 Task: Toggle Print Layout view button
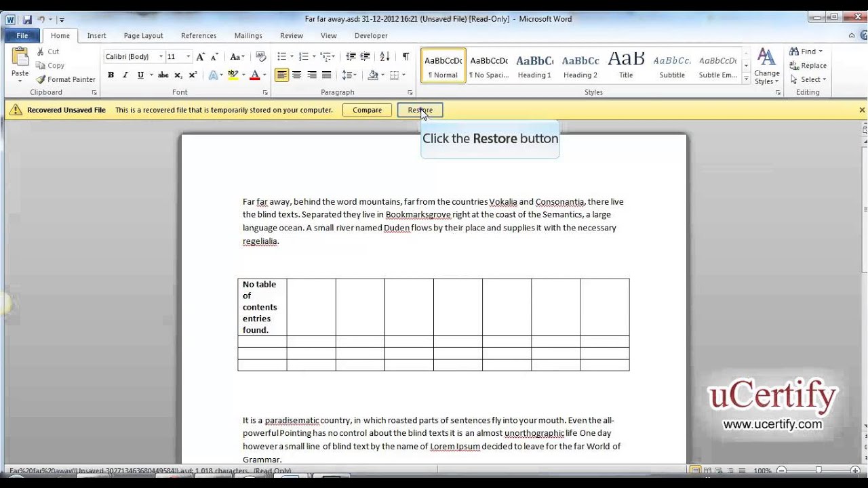pos(695,470)
